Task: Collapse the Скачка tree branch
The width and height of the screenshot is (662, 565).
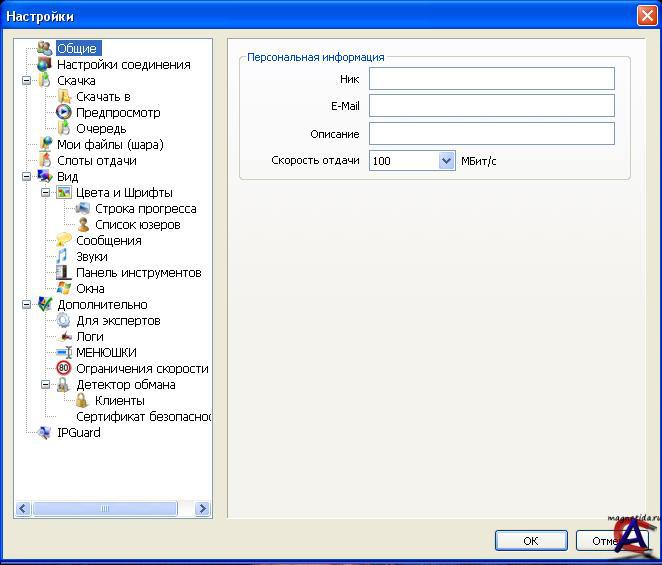Action: pyautogui.click(x=27, y=81)
